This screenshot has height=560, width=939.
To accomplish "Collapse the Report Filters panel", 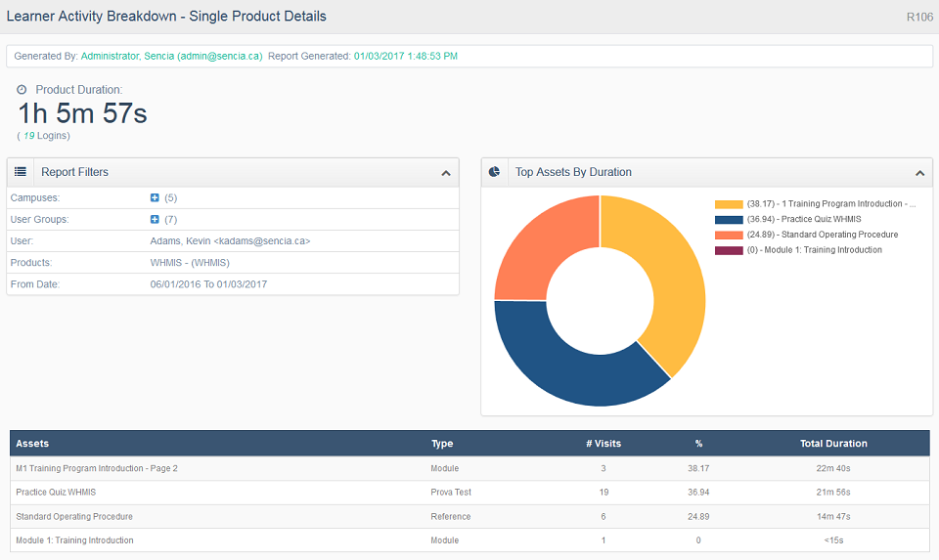I will (446, 173).
